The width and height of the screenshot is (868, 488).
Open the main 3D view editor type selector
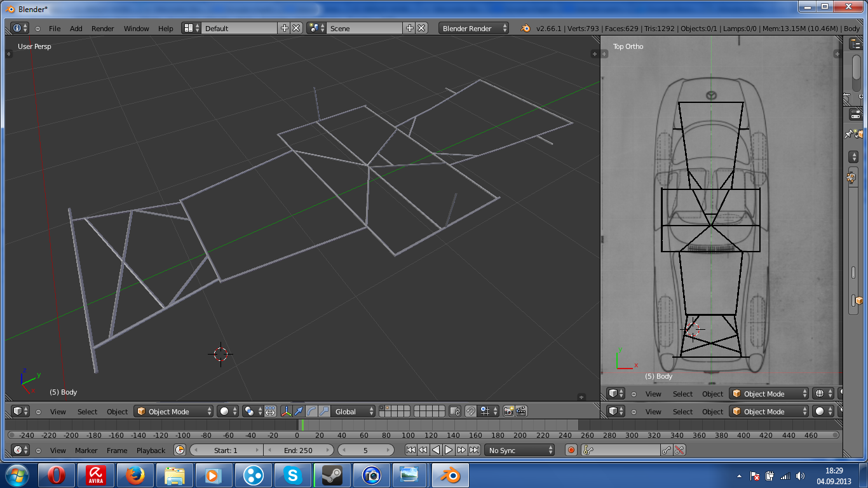(x=21, y=411)
